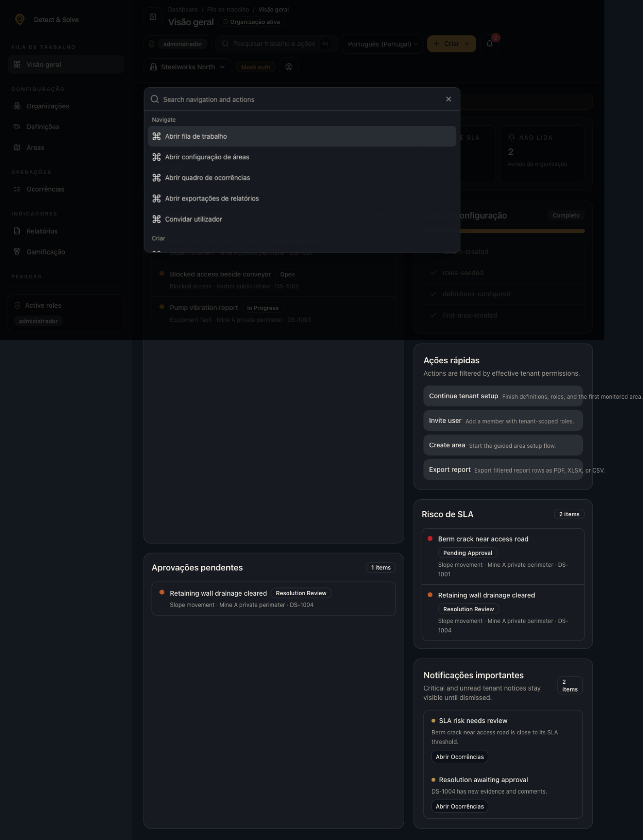Click the Detect & Solve logo icon
Screen dimensions: 643x840
pos(20,19)
